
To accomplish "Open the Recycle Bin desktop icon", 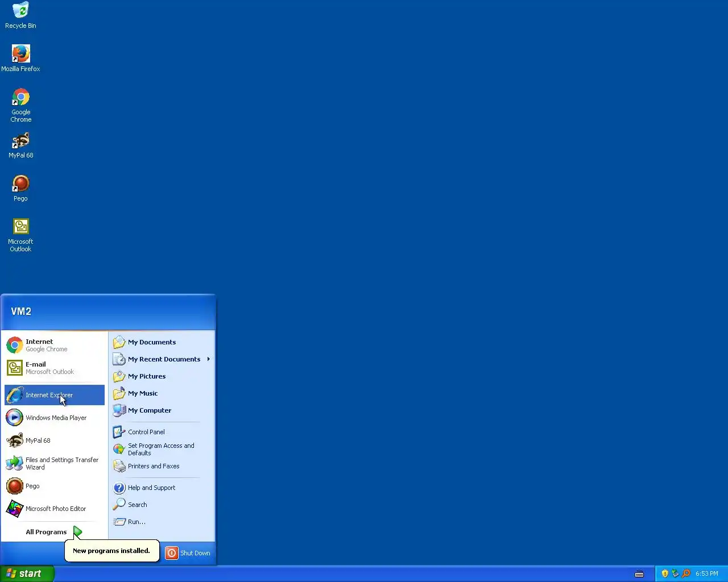I will 20,15.
